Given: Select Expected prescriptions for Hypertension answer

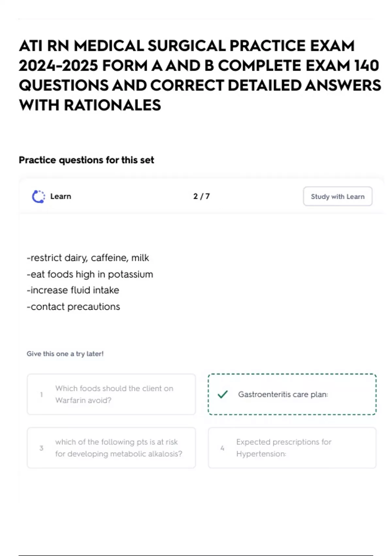Looking at the screenshot, I should (x=292, y=448).
